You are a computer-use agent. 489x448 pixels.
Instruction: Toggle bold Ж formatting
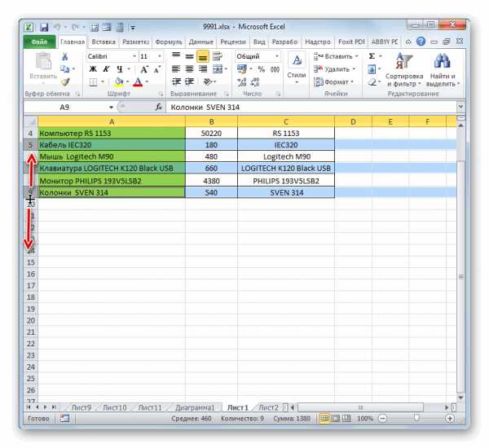coord(93,69)
